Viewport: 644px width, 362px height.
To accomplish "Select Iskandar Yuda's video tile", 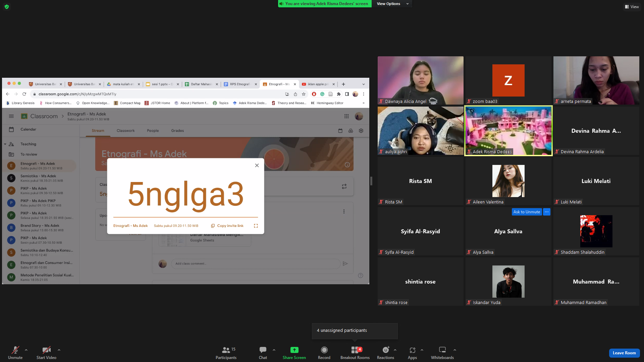I will pyautogui.click(x=508, y=282).
